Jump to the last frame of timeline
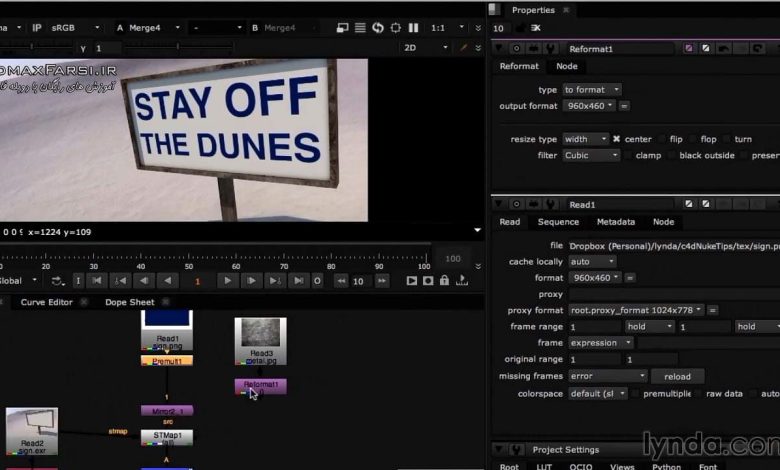 (x=298, y=281)
